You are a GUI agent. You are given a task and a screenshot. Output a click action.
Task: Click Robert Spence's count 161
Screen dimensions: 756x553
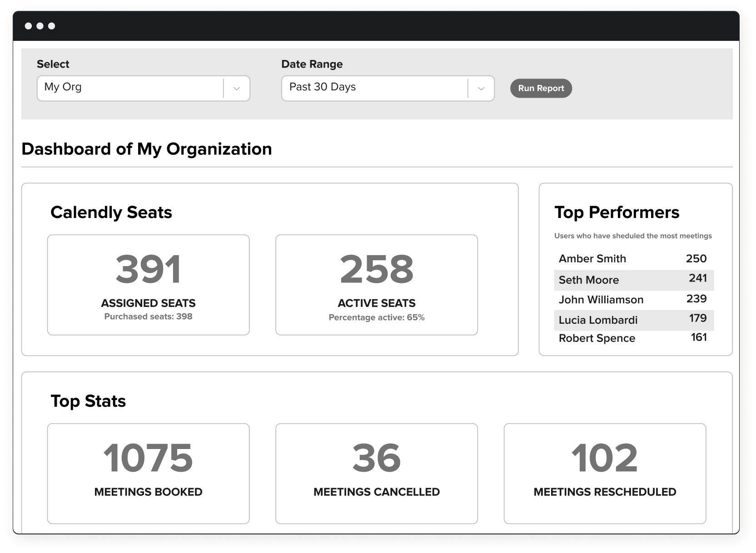698,337
